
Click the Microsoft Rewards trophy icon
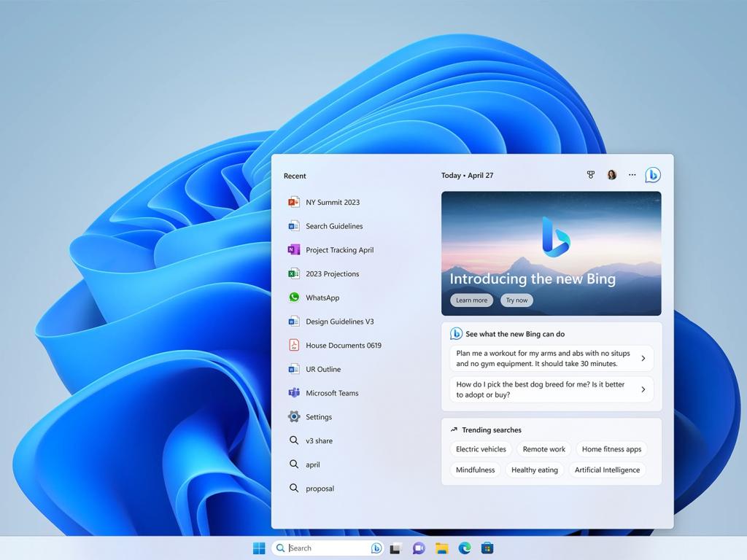tap(590, 175)
